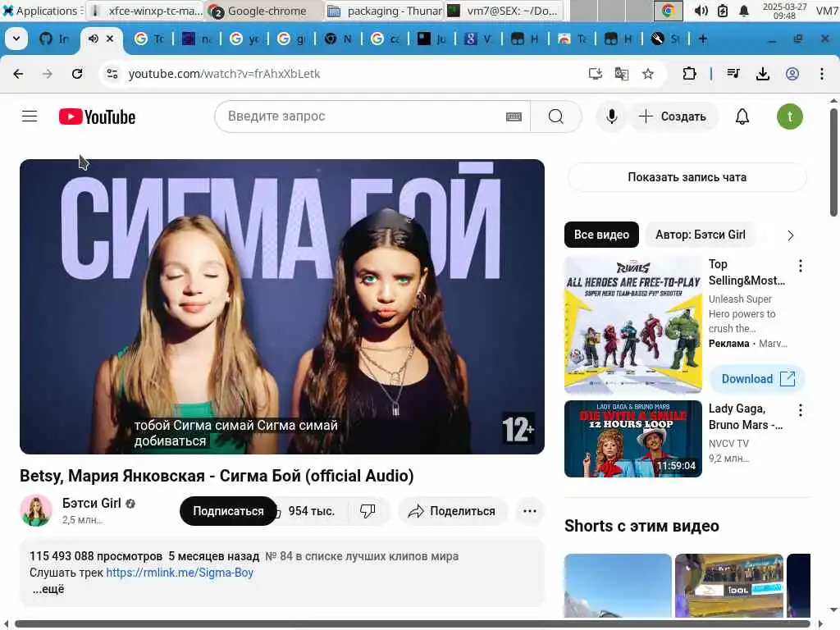This screenshot has height=630, width=840.
Task: Open Бэтси Girl channel avatar
Action: coord(36,510)
